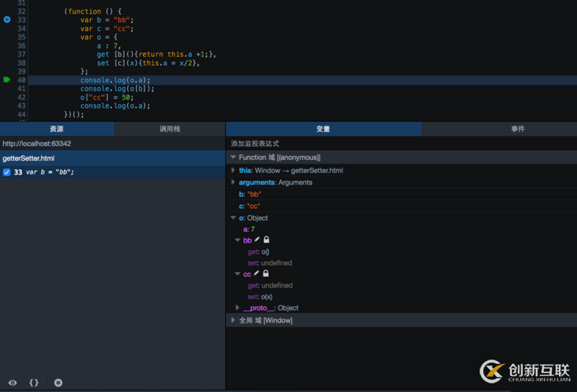577x392 pixels.
Task: Expand the arguments: Arguments entry
Action: tap(233, 182)
